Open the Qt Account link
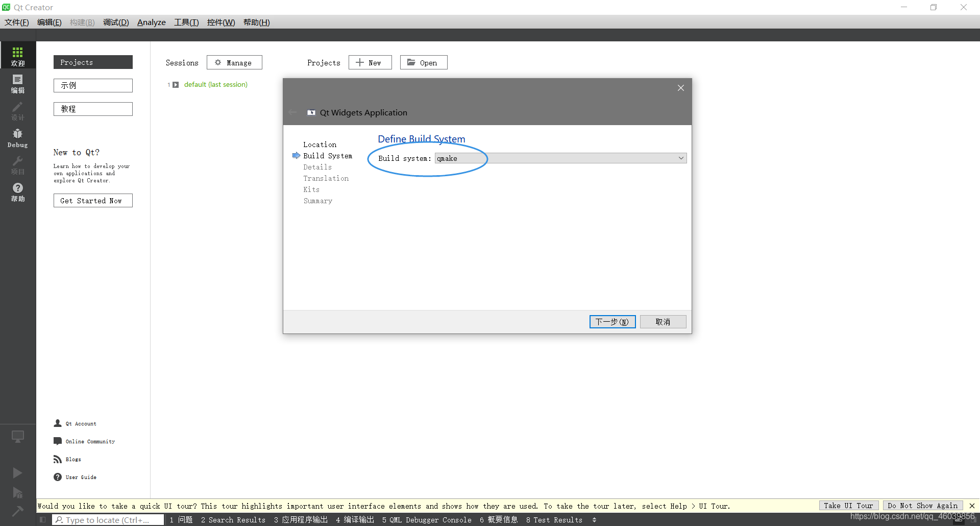The width and height of the screenshot is (980, 526). click(x=81, y=424)
